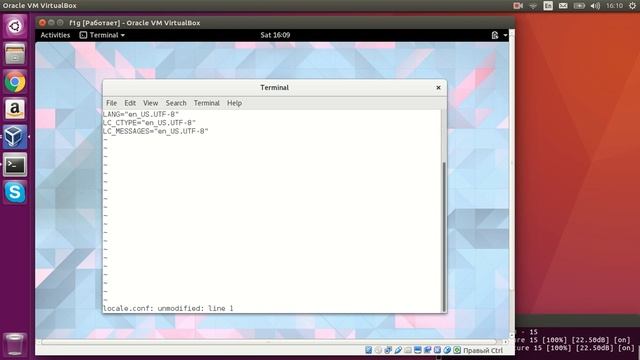Close the VirtualBox VM window

point(42,22)
